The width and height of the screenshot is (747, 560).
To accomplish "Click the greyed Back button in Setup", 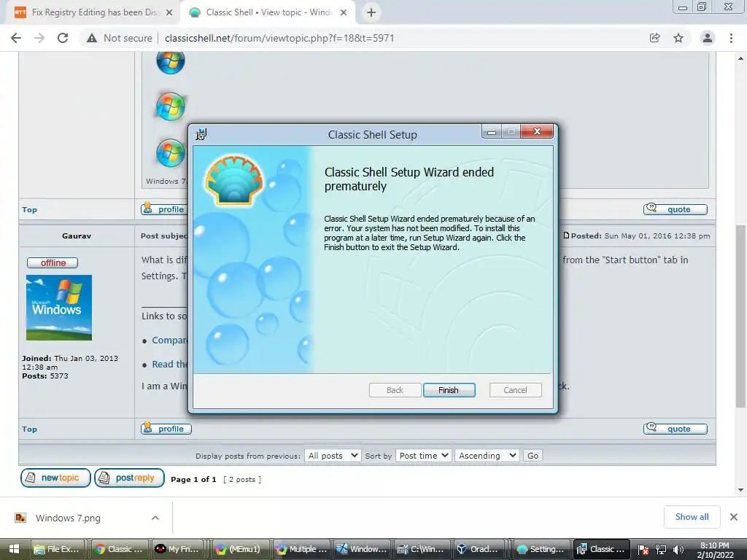I will tap(395, 390).
